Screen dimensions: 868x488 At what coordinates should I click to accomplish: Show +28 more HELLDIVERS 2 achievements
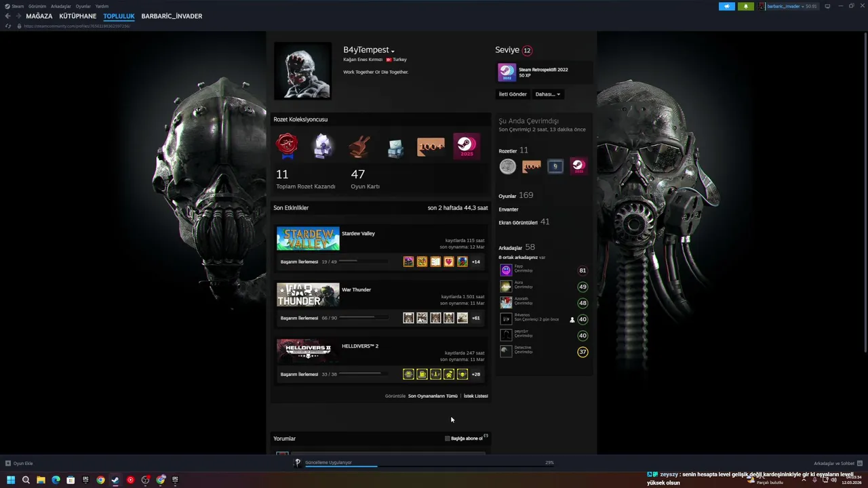(475, 374)
